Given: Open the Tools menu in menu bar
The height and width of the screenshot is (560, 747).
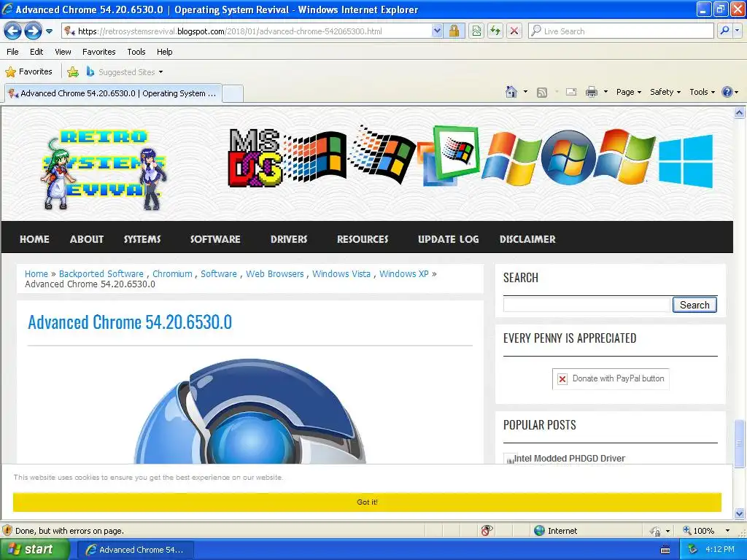Looking at the screenshot, I should pos(136,52).
